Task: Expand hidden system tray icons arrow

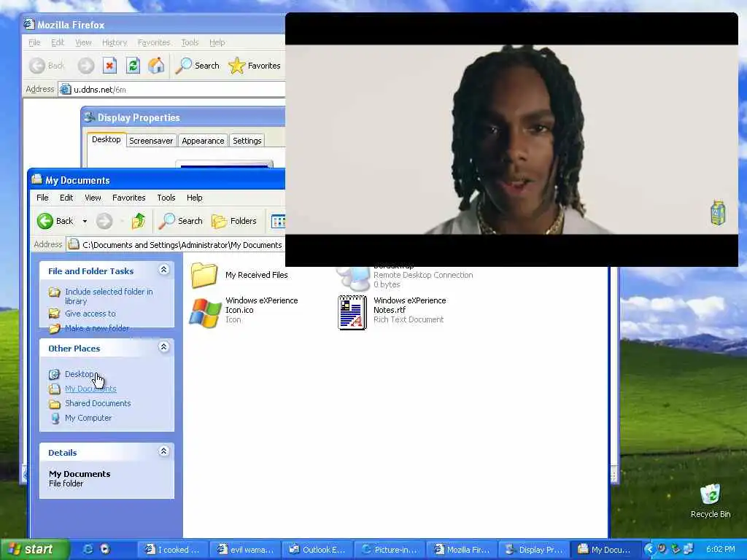Action: pyautogui.click(x=649, y=550)
